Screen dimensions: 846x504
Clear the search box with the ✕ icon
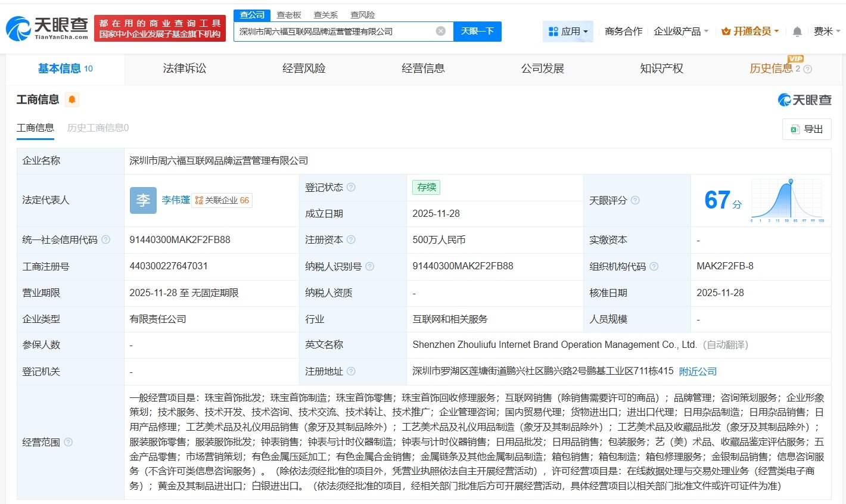[x=440, y=30]
